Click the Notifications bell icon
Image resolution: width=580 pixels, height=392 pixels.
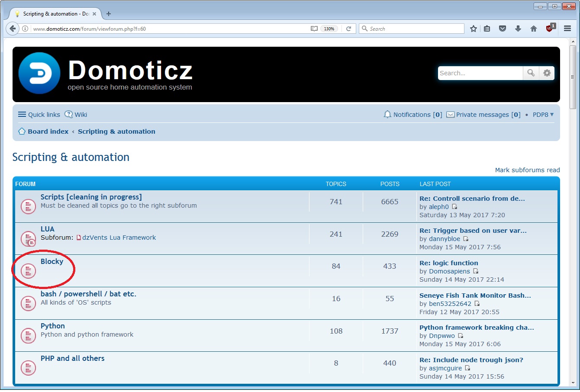[x=387, y=115]
